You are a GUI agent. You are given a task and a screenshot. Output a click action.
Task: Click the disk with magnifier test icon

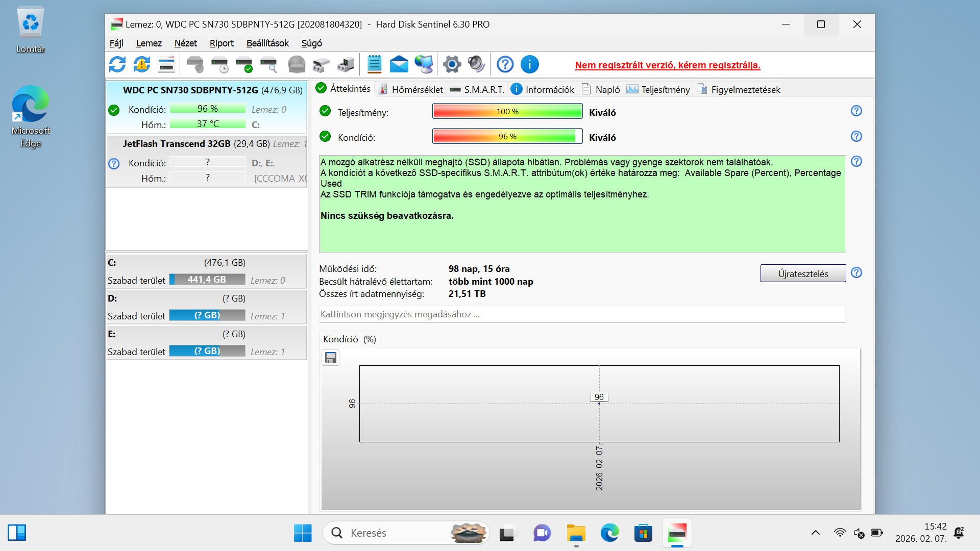(x=268, y=64)
